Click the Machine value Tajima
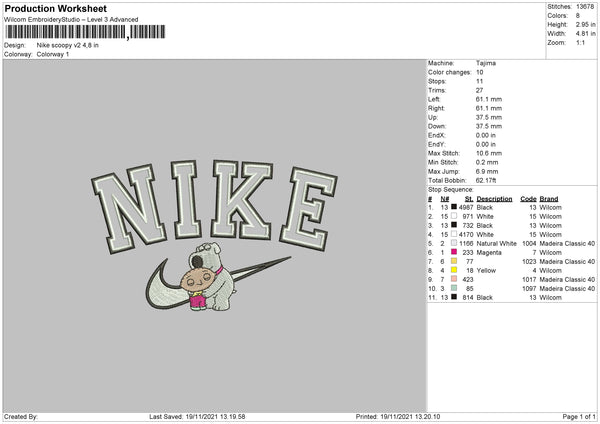This screenshot has height=424, width=600. 486,63
